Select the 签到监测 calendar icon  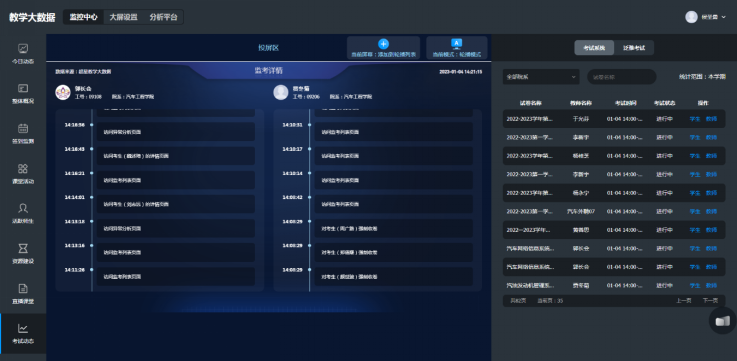[x=23, y=128]
